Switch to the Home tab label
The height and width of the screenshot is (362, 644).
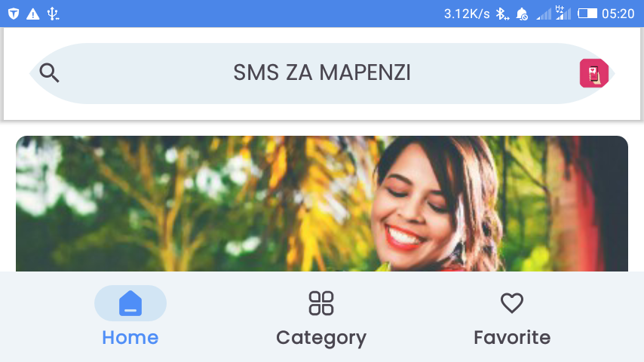[130, 338]
